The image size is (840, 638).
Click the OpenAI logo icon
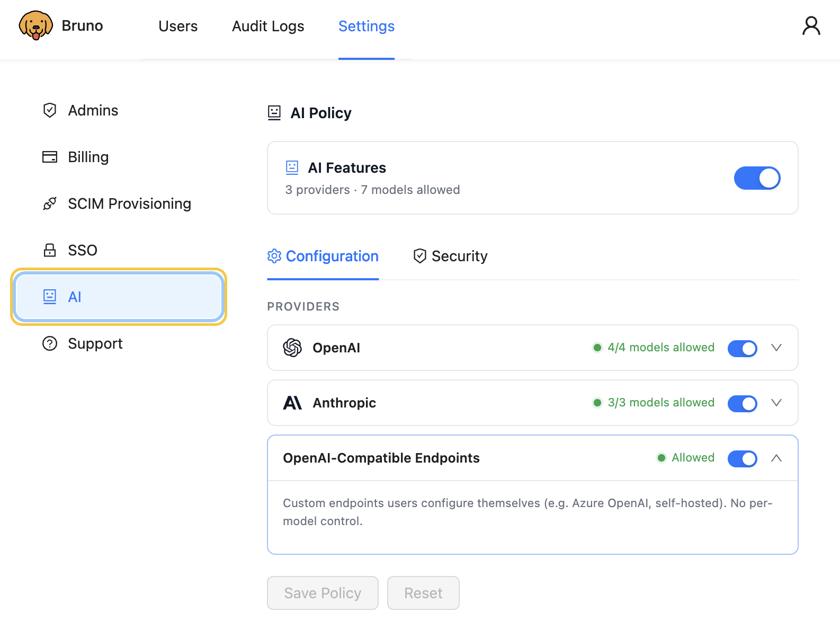(x=292, y=348)
